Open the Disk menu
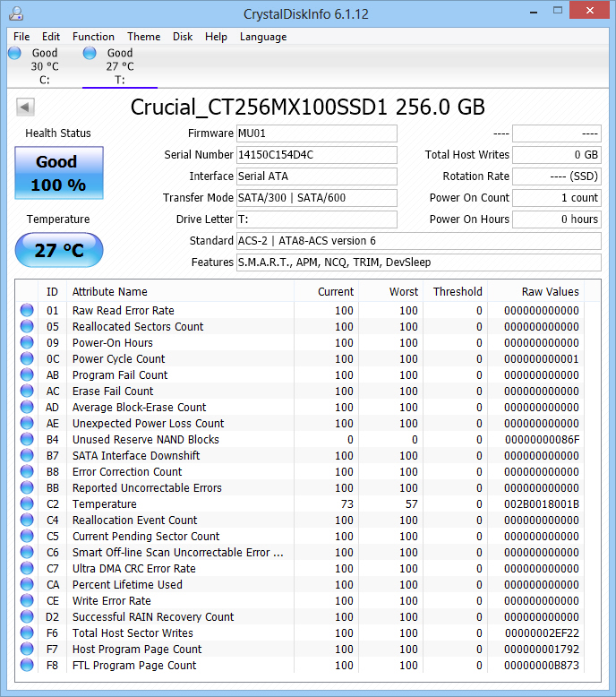Screen dimensions: 616x697 (x=183, y=37)
